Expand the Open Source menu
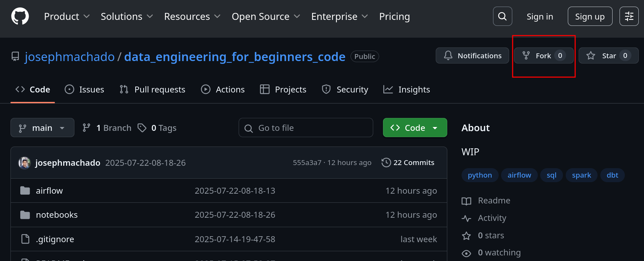This screenshot has width=644, height=261. tap(266, 16)
